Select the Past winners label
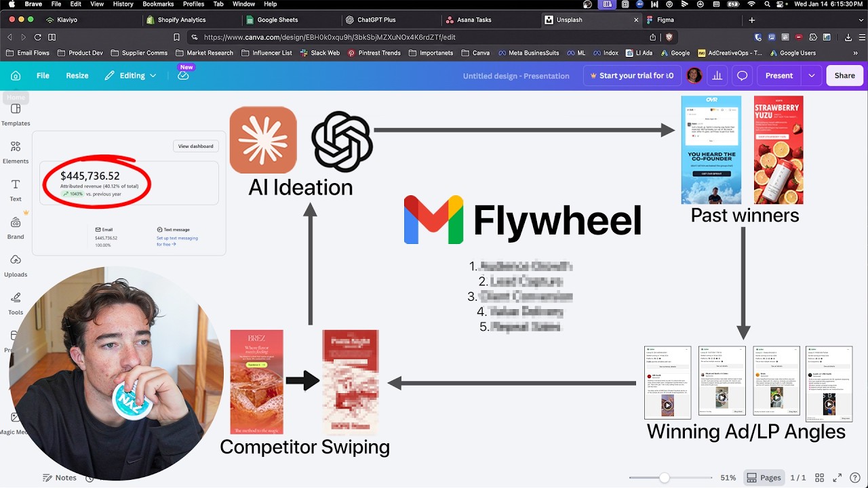 (745, 216)
